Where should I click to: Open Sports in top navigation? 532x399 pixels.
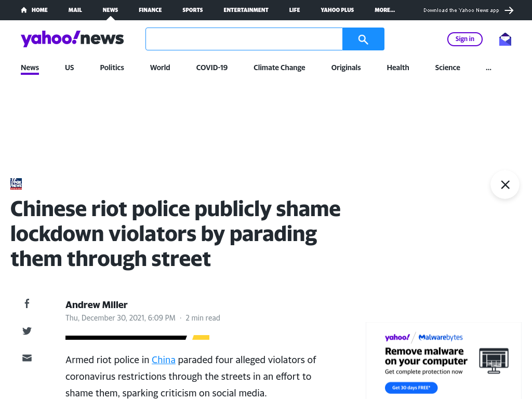pos(192,10)
